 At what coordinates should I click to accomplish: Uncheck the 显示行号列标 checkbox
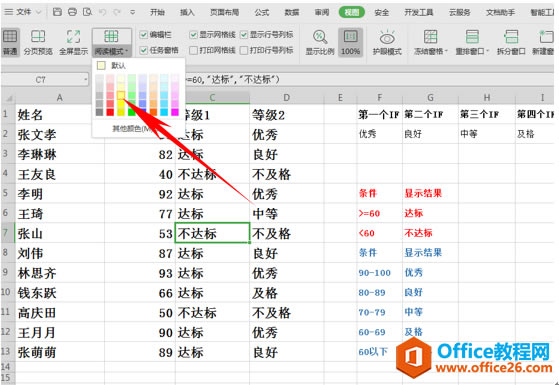pyautogui.click(x=244, y=35)
